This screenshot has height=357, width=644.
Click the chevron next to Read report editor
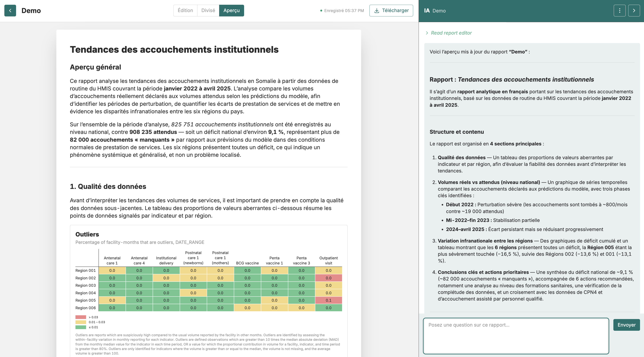[x=427, y=33]
